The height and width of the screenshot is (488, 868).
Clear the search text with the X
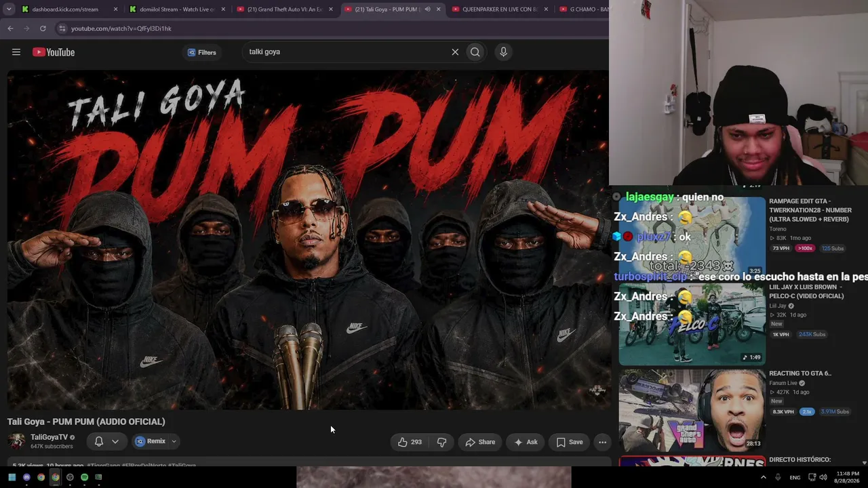455,52
